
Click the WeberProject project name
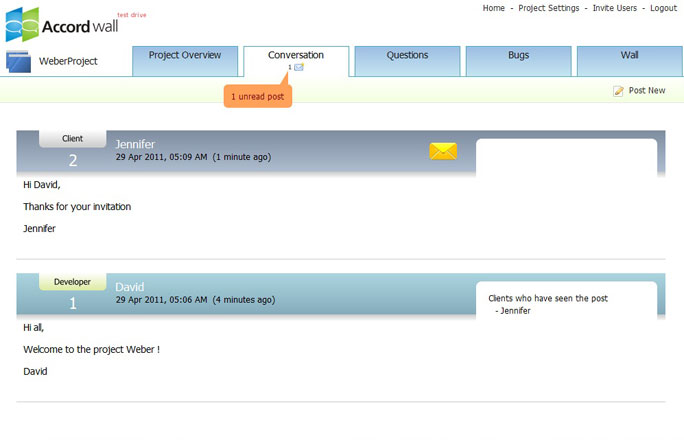(x=68, y=62)
